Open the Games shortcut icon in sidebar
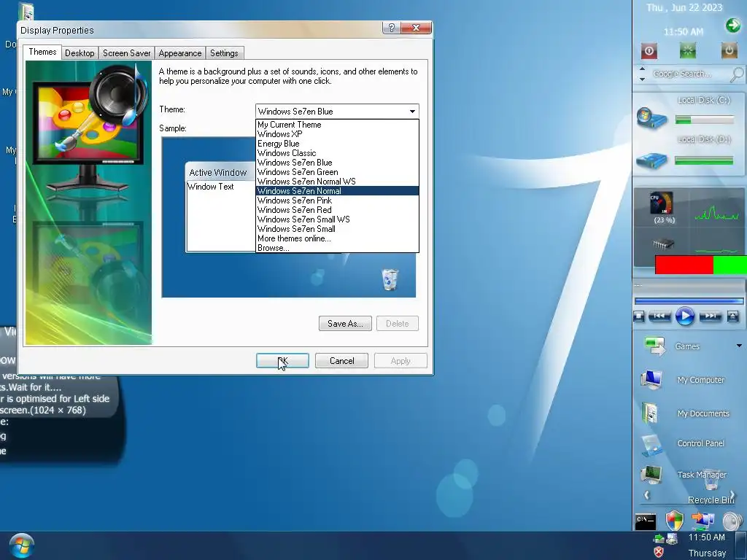The height and width of the screenshot is (560, 747). pyautogui.click(x=654, y=346)
